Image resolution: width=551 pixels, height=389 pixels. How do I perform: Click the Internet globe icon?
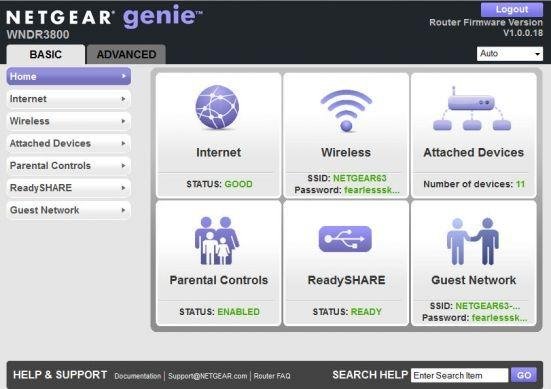coord(217,107)
